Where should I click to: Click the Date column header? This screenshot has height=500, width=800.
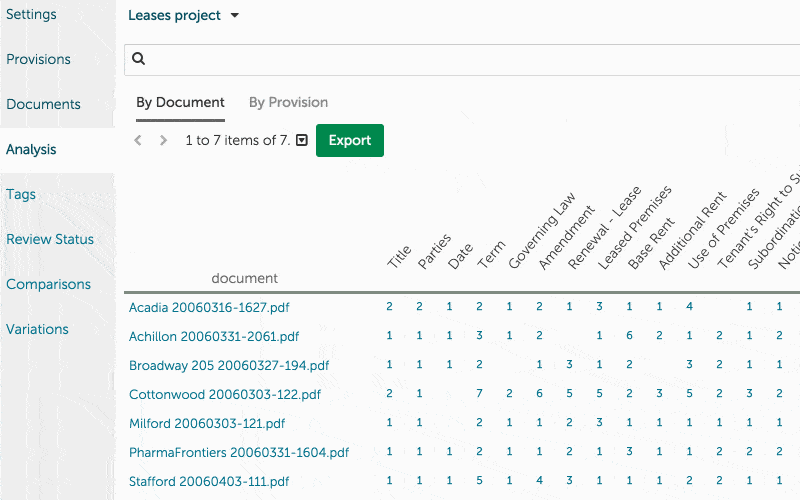tap(460, 256)
